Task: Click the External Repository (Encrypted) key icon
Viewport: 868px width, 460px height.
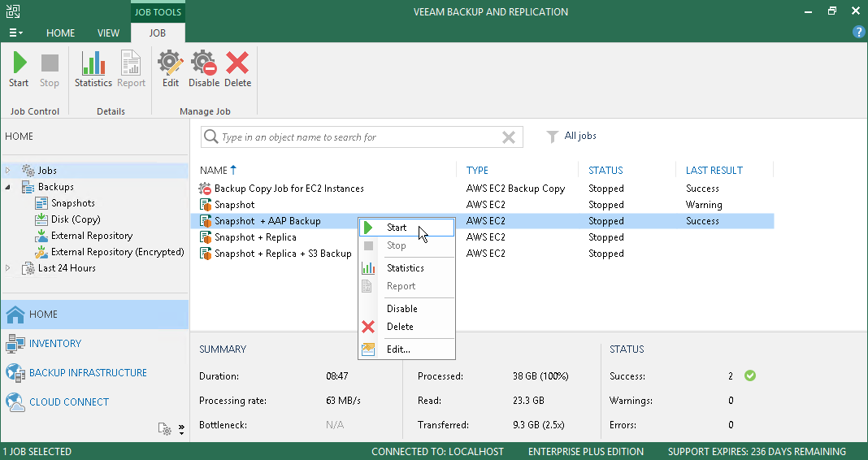Action: point(41,252)
